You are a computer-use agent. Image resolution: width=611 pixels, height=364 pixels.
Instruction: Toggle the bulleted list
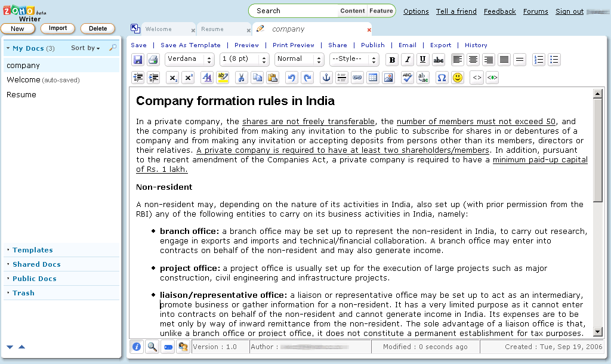click(x=554, y=60)
